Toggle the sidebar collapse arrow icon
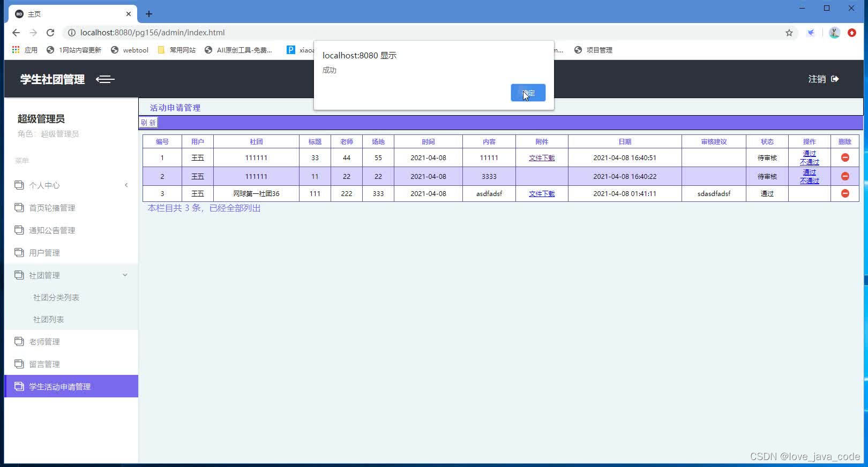The width and height of the screenshot is (868, 467). click(105, 79)
